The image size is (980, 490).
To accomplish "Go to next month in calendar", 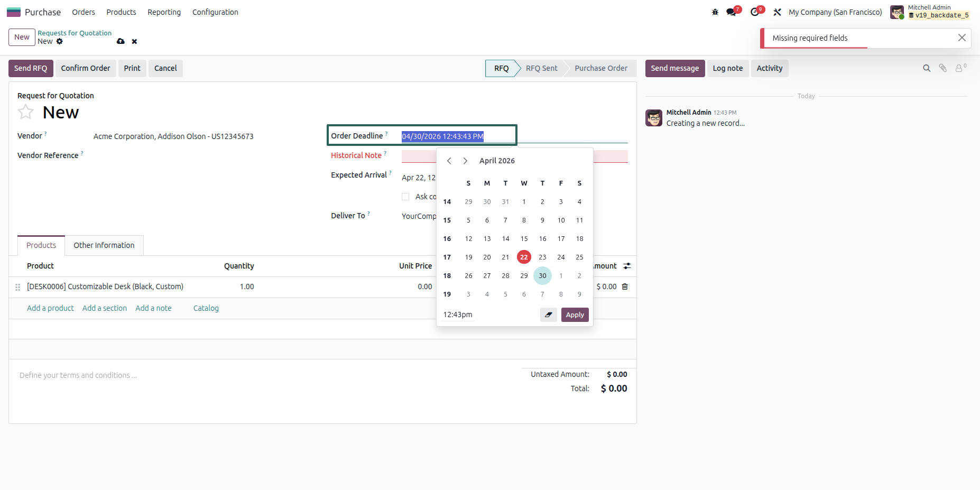I will [x=465, y=161].
